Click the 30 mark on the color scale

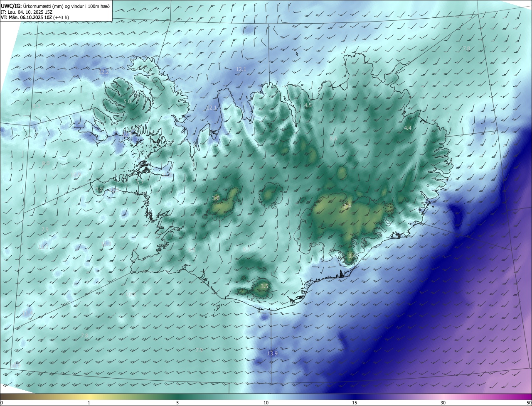click(x=443, y=403)
